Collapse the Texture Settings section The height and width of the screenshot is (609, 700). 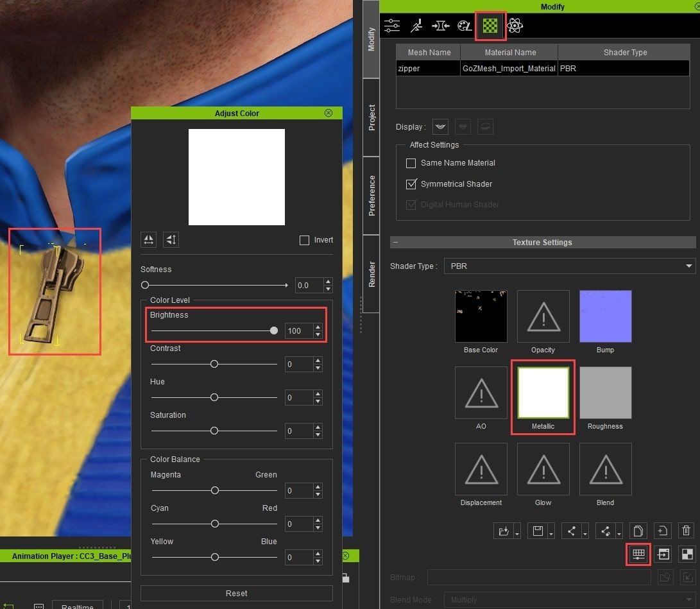coord(396,243)
